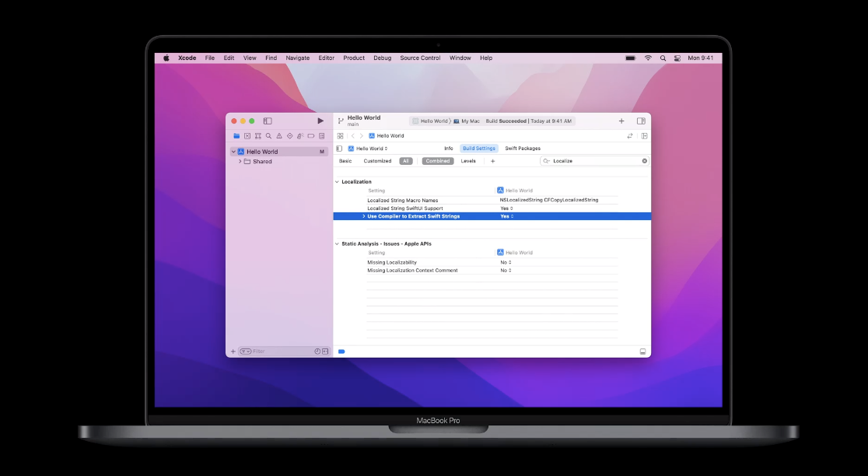Expand Use Compiler to Extract Swift Strings row
868x476 pixels.
pos(364,216)
